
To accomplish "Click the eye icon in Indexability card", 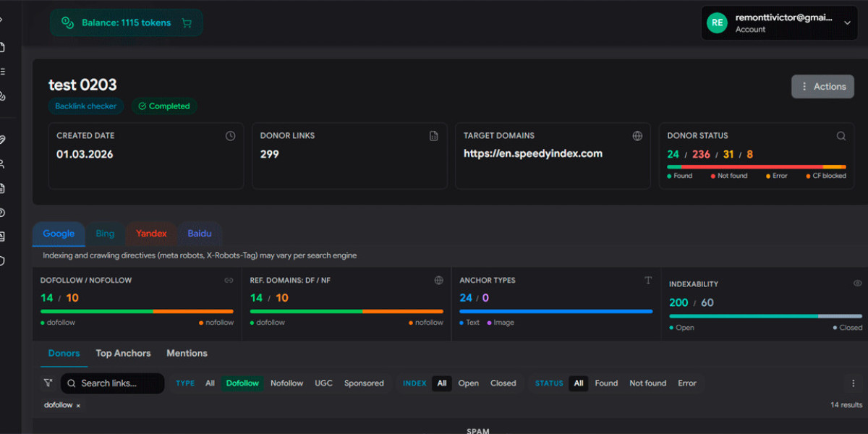I will 857,284.
